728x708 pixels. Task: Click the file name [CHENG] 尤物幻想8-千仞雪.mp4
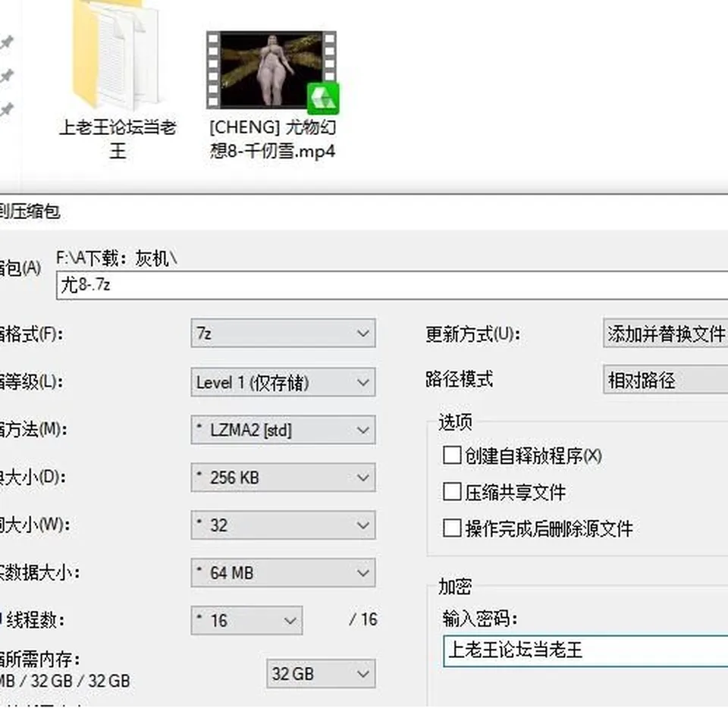(x=272, y=139)
